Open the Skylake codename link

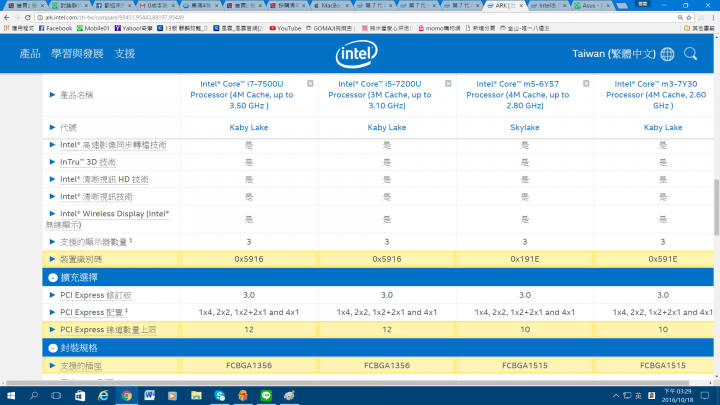[525, 127]
